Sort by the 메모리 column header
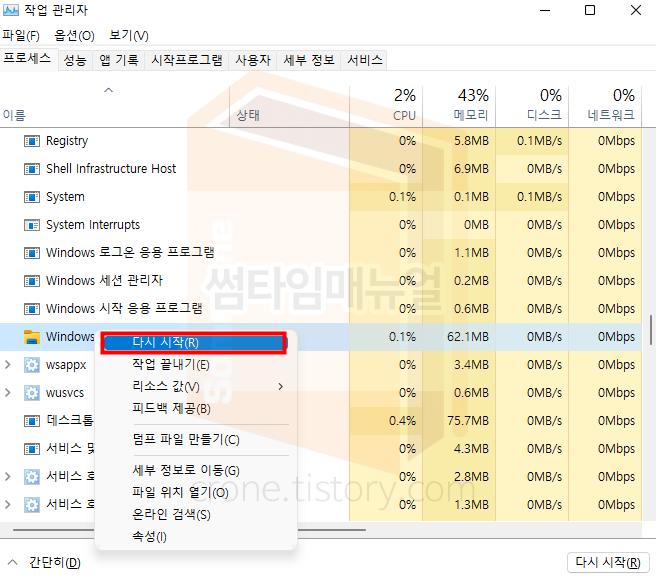The image size is (656, 581). (459, 106)
